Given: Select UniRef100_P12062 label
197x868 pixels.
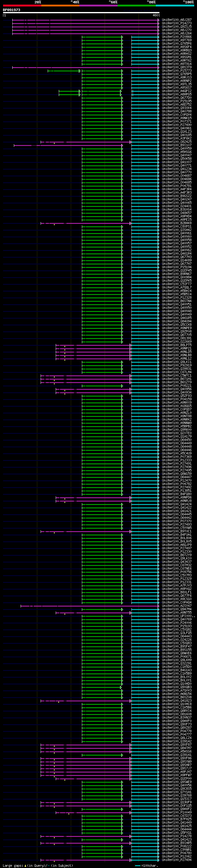Looking at the screenshot, I should tap(177, 857).
